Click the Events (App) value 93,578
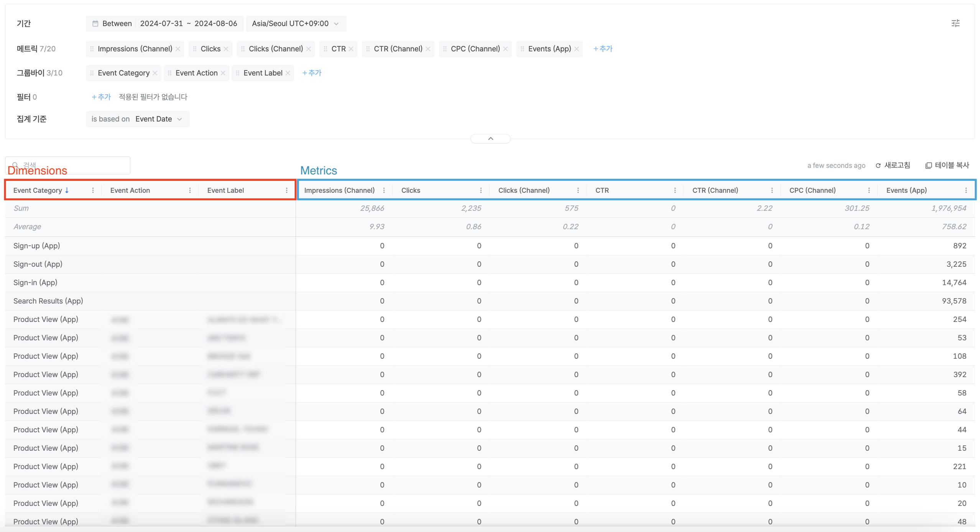 954,301
